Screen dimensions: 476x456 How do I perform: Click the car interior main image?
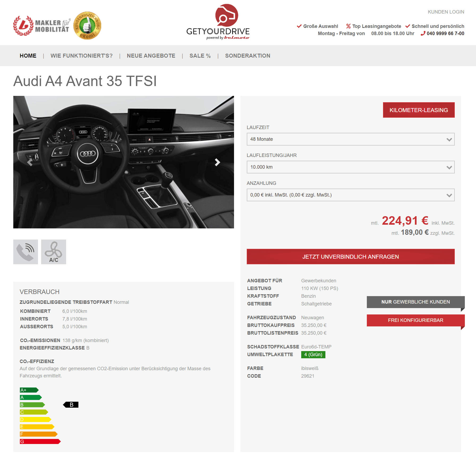[124, 162]
